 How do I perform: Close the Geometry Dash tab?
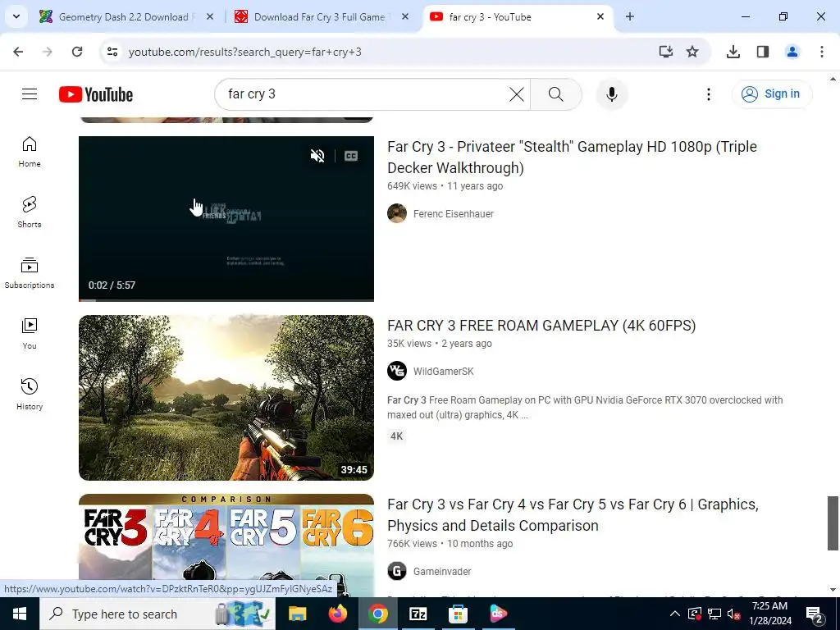(210, 17)
